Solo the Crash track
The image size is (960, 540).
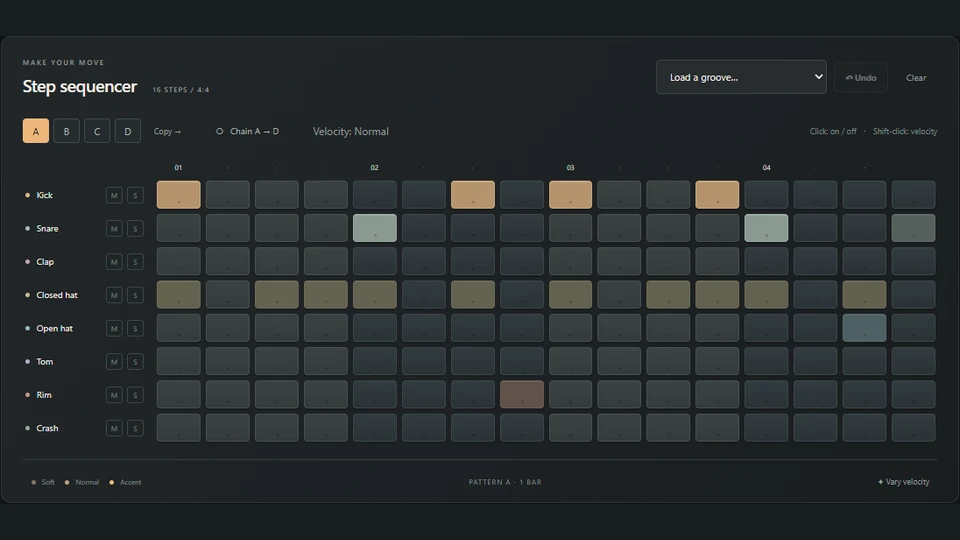point(135,429)
